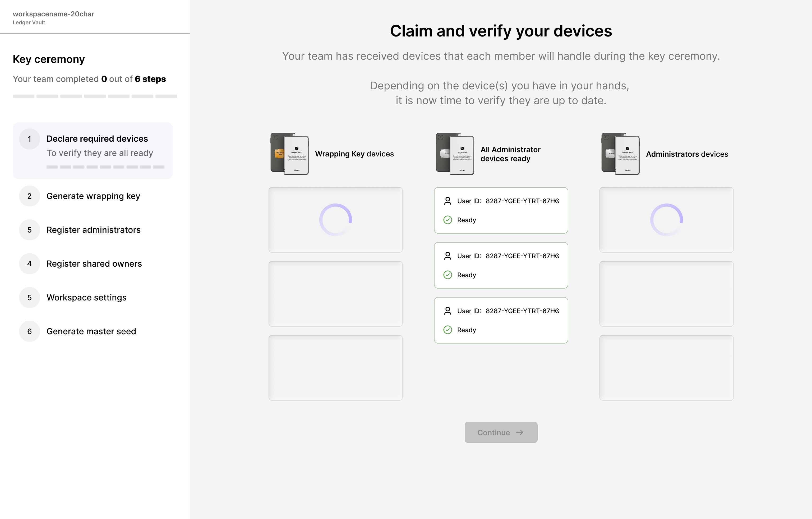Click the second empty Wrapping Key device slot
The height and width of the screenshot is (519, 812).
click(x=335, y=293)
